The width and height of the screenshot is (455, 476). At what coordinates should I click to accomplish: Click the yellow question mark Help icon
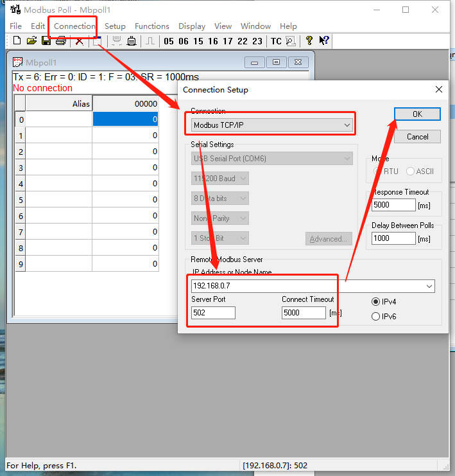tap(309, 41)
